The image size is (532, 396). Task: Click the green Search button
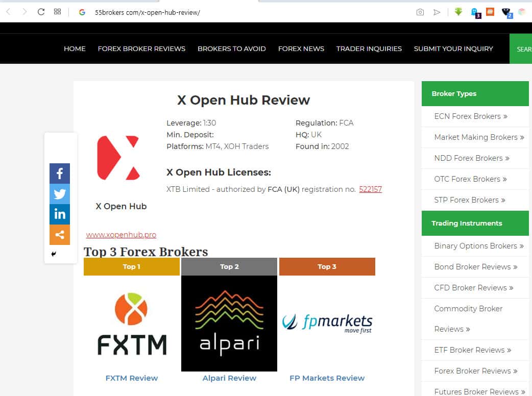520,49
